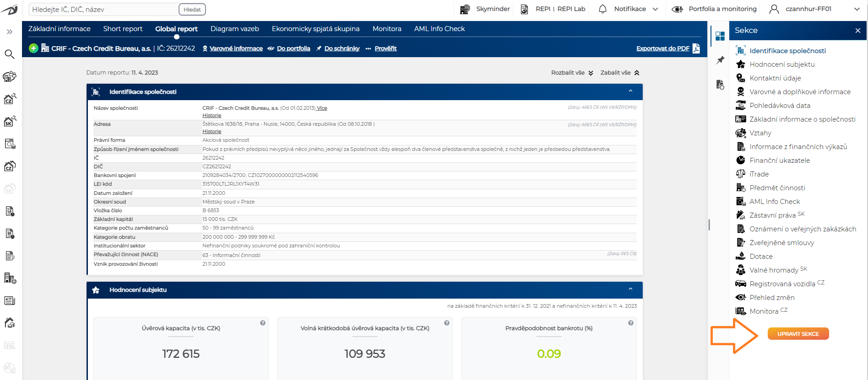Open the search magnifier icon in left sidebar
The height and width of the screenshot is (380, 868).
[10, 54]
